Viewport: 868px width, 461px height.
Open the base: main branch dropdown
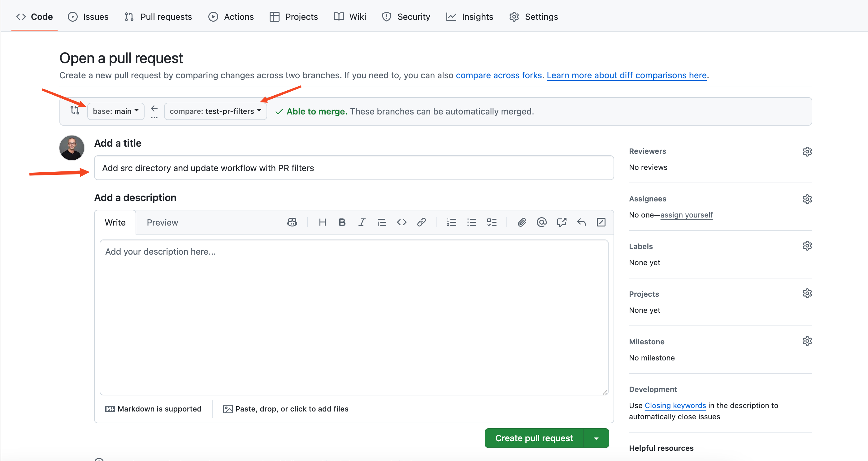(116, 111)
